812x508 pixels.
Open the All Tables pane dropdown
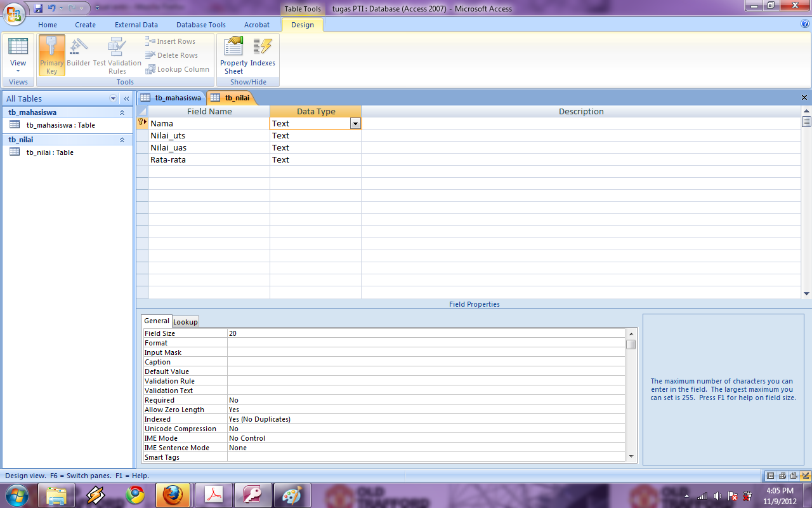click(113, 98)
